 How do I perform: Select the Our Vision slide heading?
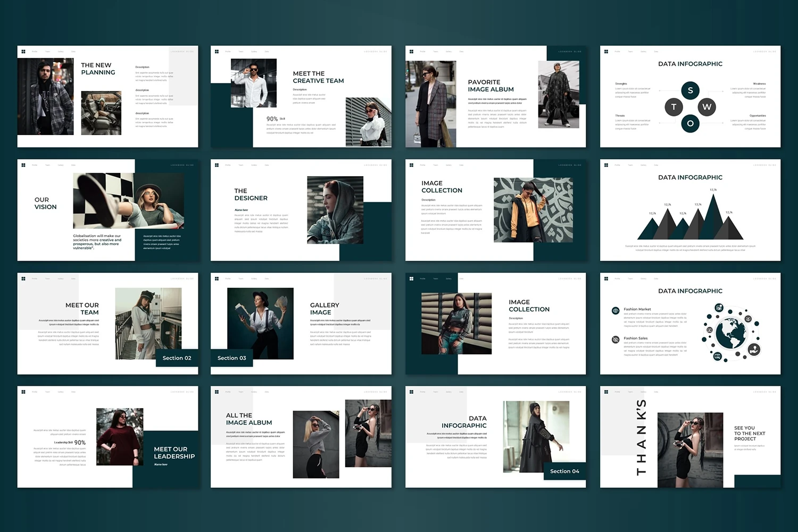[x=45, y=203]
